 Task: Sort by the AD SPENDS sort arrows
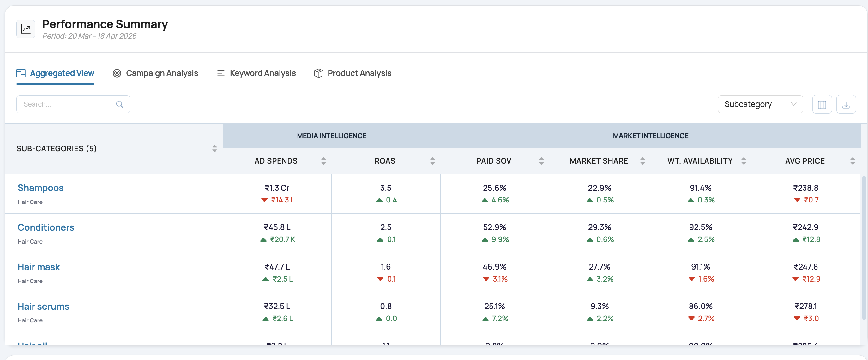click(323, 161)
